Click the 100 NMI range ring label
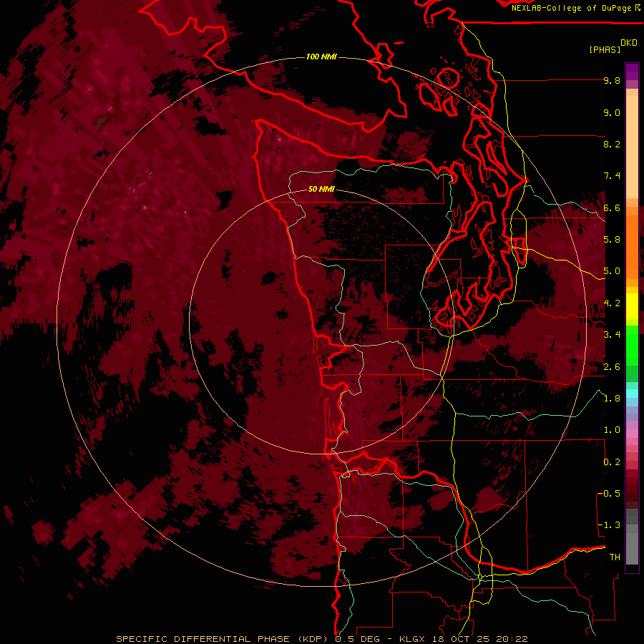 [321, 57]
